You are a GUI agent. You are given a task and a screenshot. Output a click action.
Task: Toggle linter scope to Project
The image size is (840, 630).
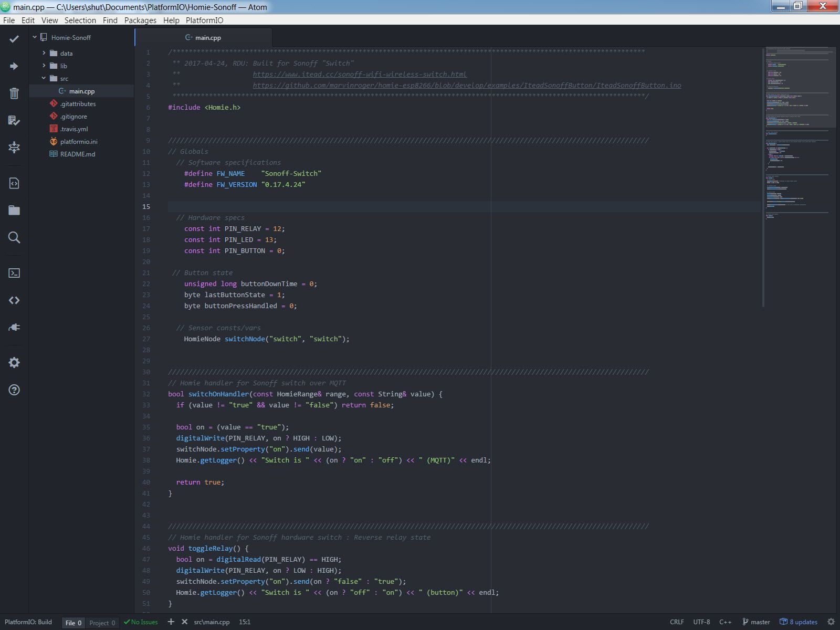[x=102, y=623]
